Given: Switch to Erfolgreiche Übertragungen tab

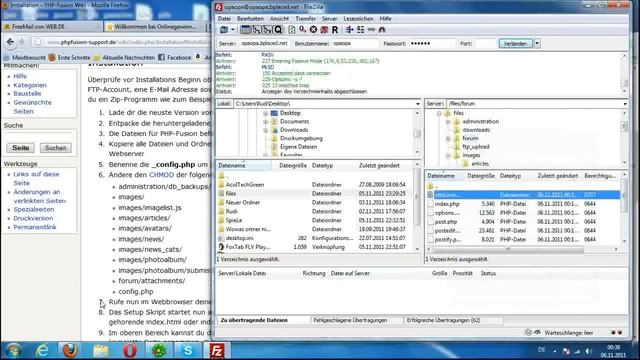Looking at the screenshot, I should (444, 320).
